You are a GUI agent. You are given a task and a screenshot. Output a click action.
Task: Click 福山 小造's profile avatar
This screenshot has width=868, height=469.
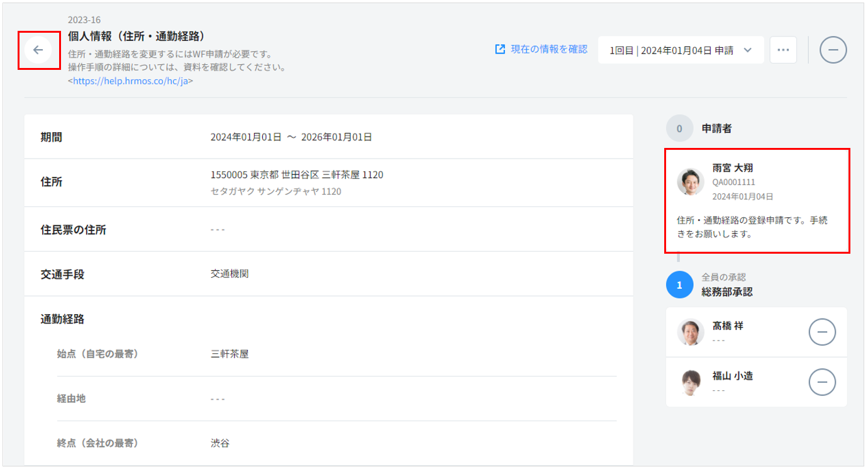(x=690, y=382)
